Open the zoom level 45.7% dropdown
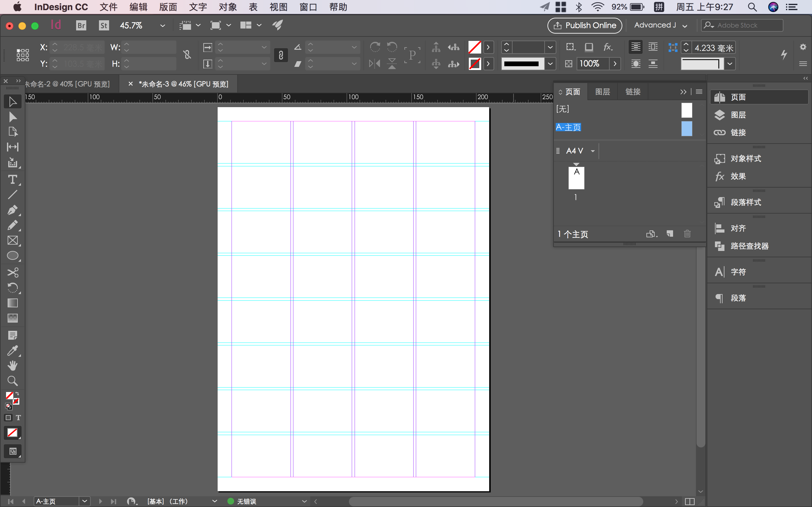This screenshot has height=507, width=812. tap(163, 25)
